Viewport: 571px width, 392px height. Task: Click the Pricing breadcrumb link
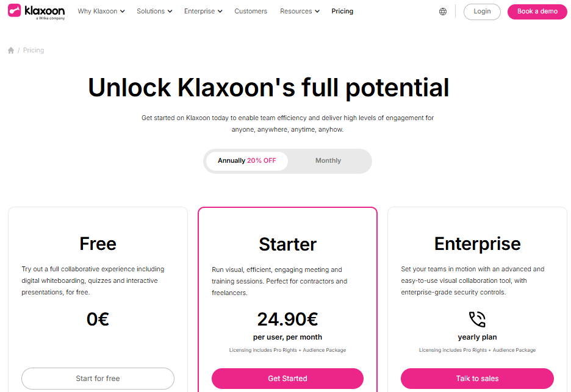coord(34,51)
